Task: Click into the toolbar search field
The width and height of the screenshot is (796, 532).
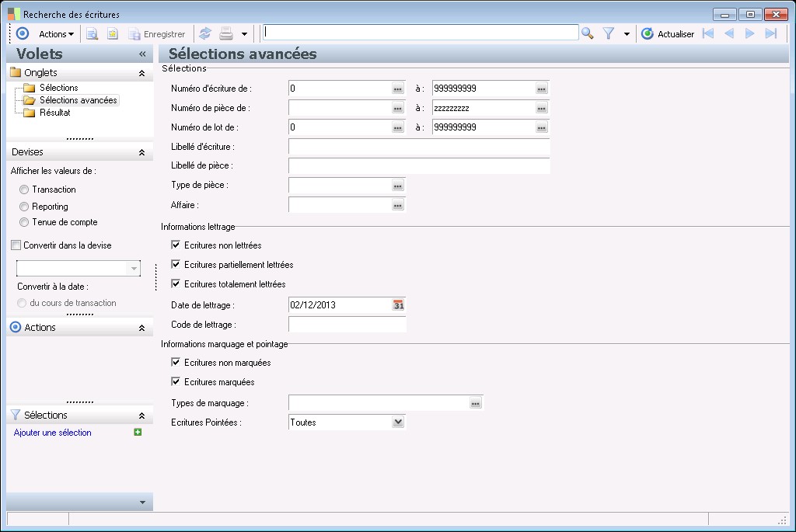Action: 421,33
